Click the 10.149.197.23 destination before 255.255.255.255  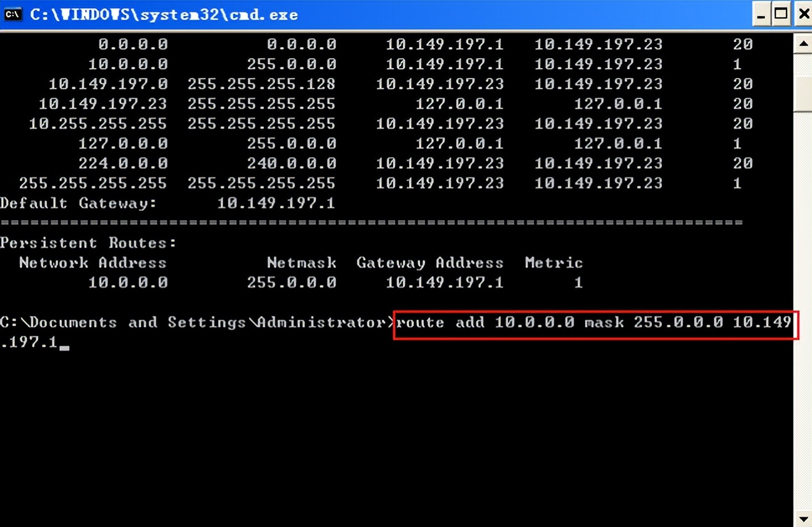pos(103,103)
